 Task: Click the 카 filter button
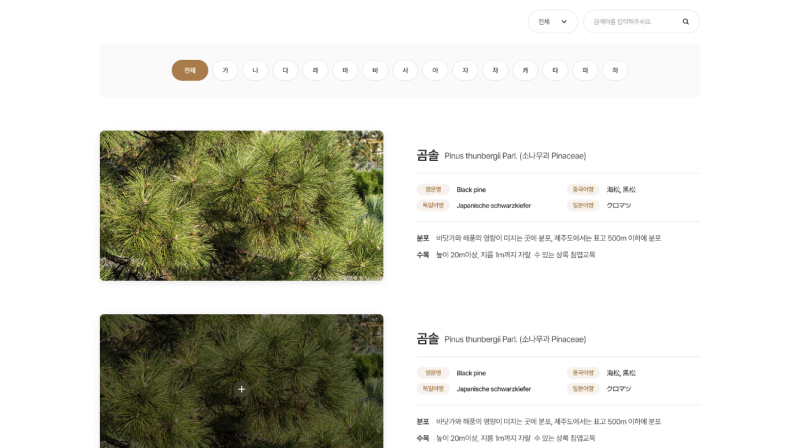[x=525, y=70]
